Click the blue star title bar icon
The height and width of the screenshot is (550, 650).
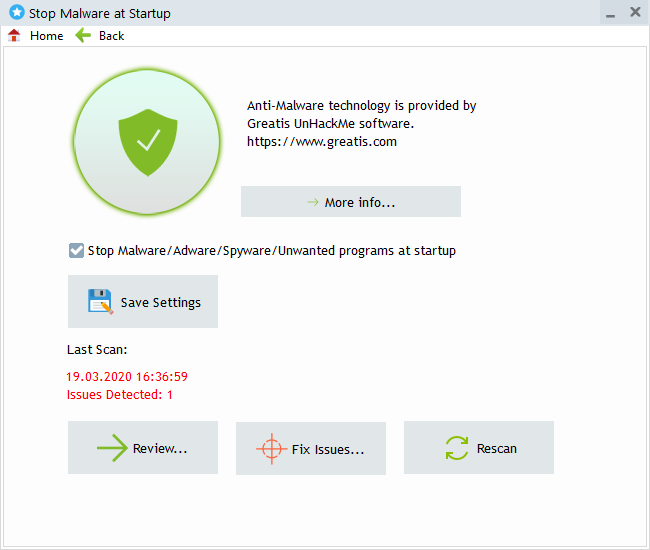click(x=16, y=13)
